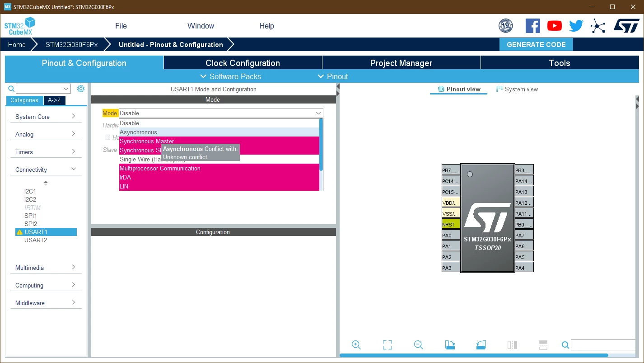The width and height of the screenshot is (644, 363).
Task: Switch to System view
Action: click(517, 89)
